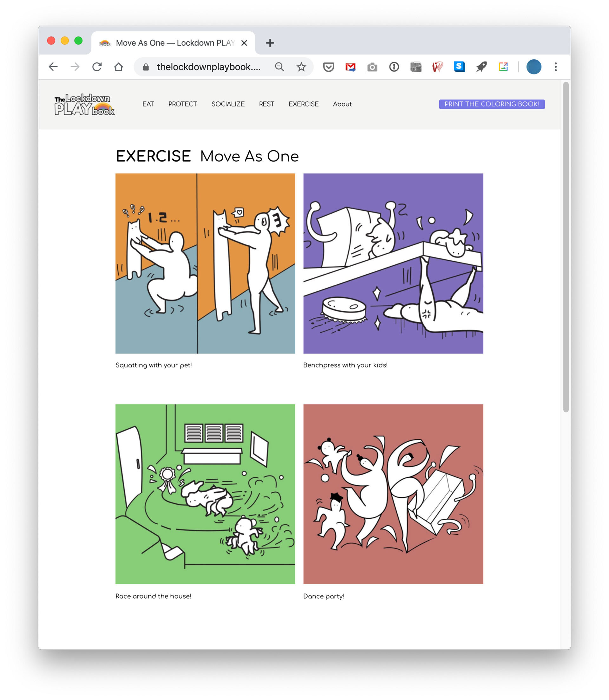Image resolution: width=609 pixels, height=700 pixels.
Task: Click the Lockdown Playbook logo
Action: point(84,105)
